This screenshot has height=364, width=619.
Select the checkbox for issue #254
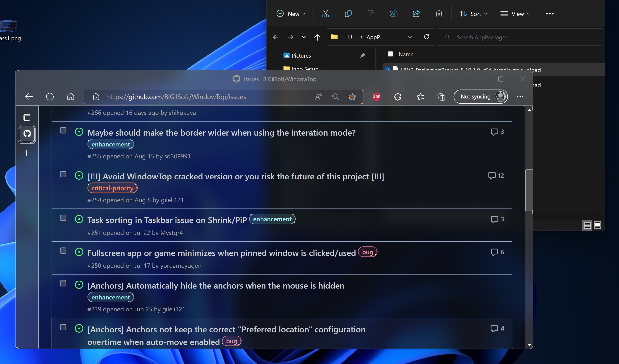pyautogui.click(x=63, y=174)
